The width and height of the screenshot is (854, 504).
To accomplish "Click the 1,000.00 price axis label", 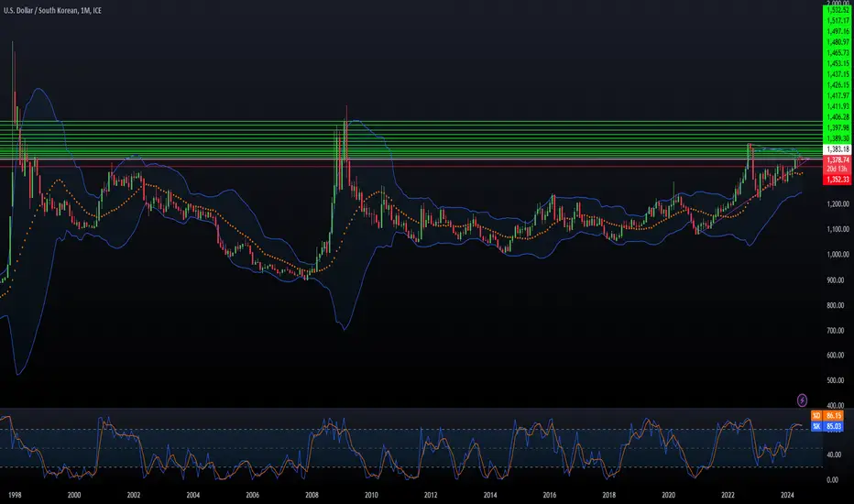I will [x=838, y=255].
